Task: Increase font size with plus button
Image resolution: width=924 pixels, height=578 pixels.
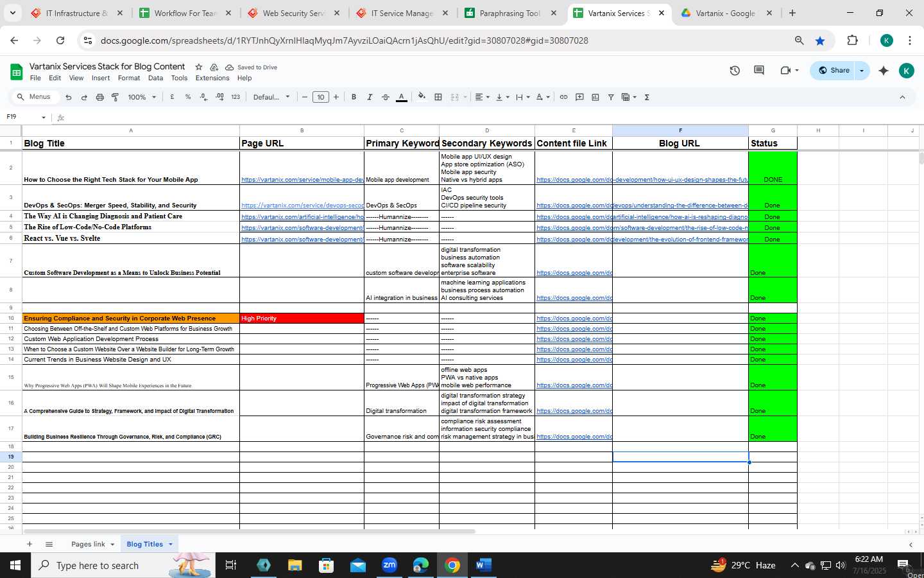Action: coord(336,97)
